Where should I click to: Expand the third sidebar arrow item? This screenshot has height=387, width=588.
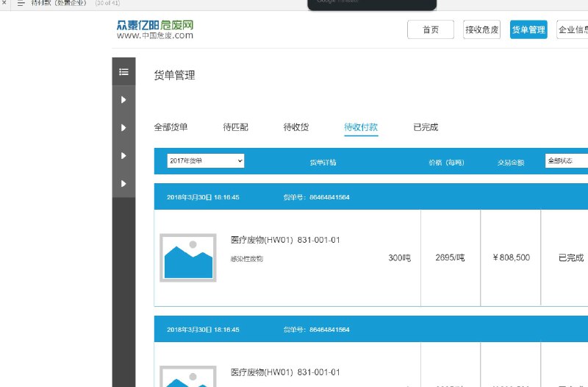(x=123, y=156)
